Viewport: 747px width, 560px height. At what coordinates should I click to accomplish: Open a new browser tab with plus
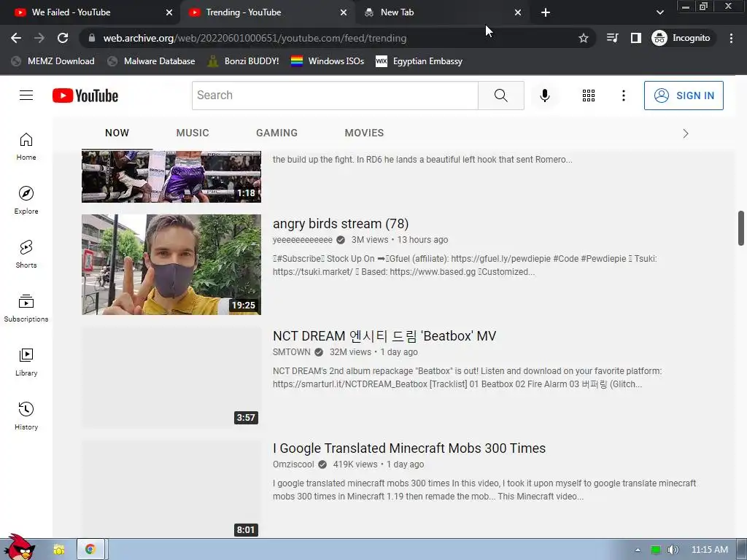click(x=546, y=12)
